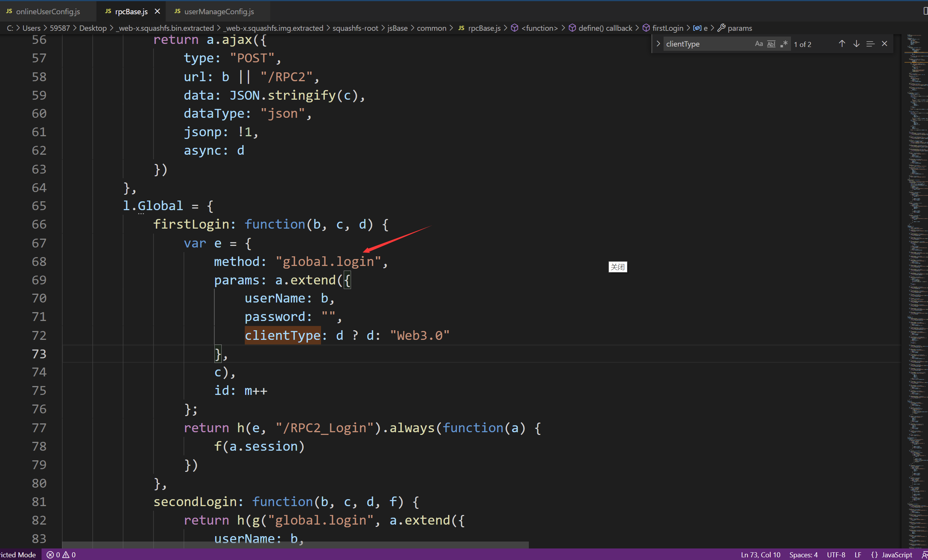Viewport: 928px width, 560px height.
Task: Change encoding via UTF-8 status item
Action: (x=836, y=555)
